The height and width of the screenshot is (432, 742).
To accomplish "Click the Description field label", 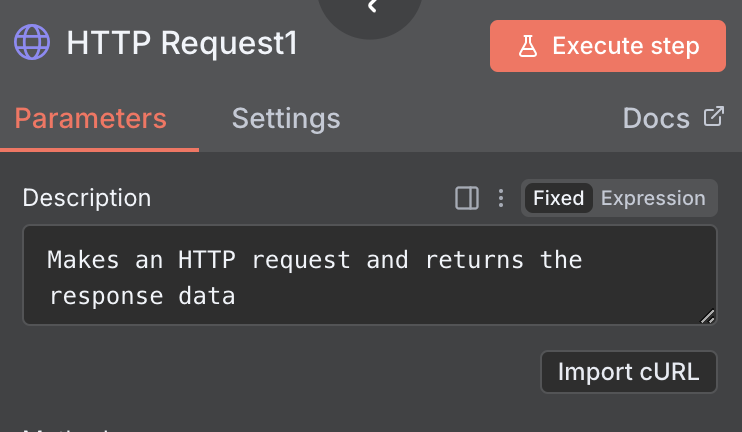I will click(x=87, y=198).
